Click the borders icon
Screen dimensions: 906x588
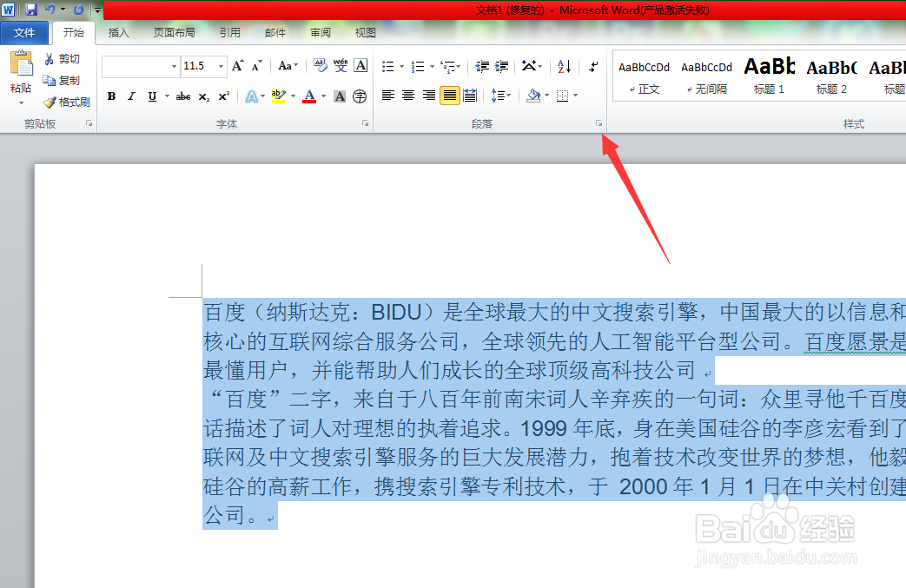tap(562, 96)
